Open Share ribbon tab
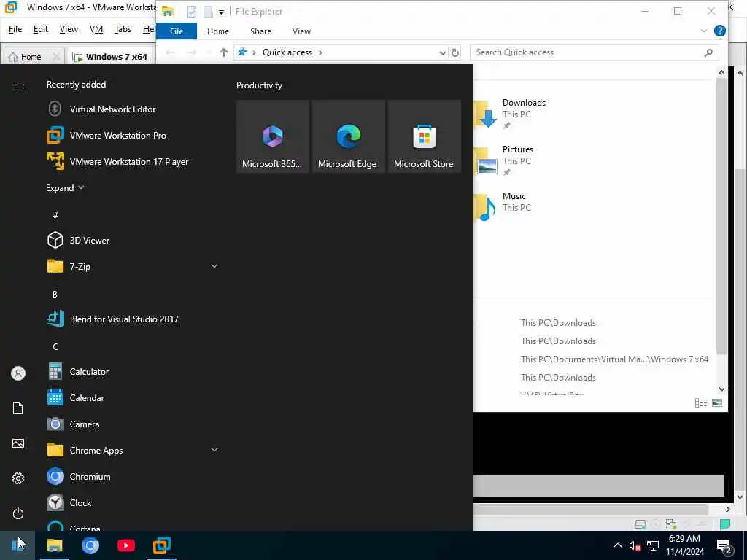747x560 pixels. click(x=260, y=31)
